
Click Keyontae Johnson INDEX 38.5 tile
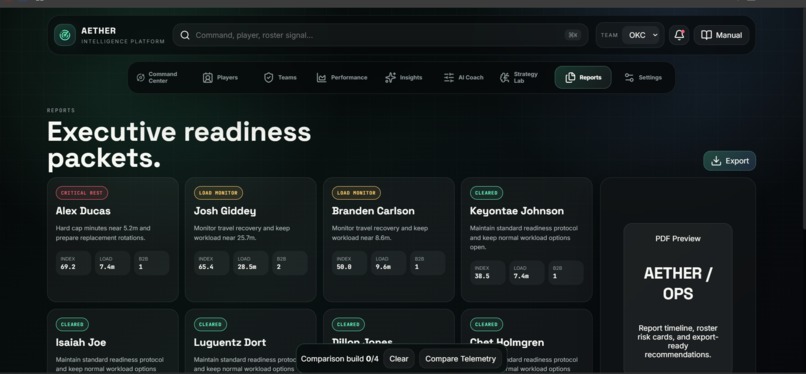pyautogui.click(x=488, y=272)
